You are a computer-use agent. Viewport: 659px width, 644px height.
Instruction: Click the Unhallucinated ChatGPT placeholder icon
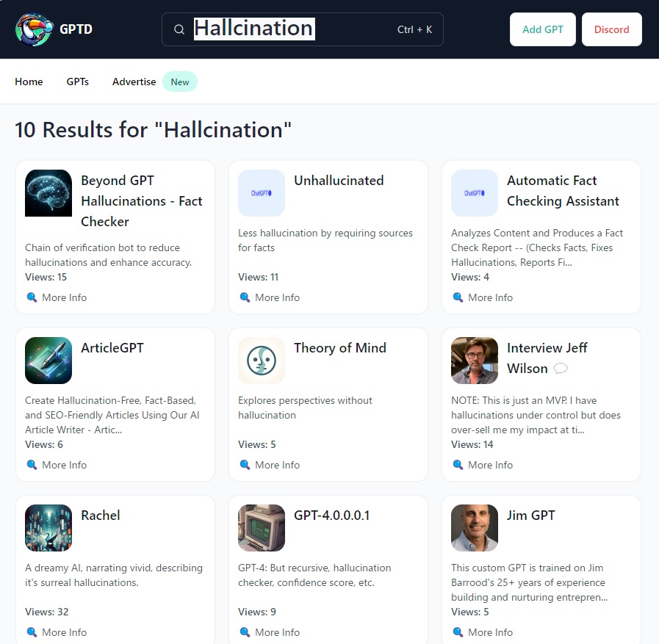coord(262,193)
